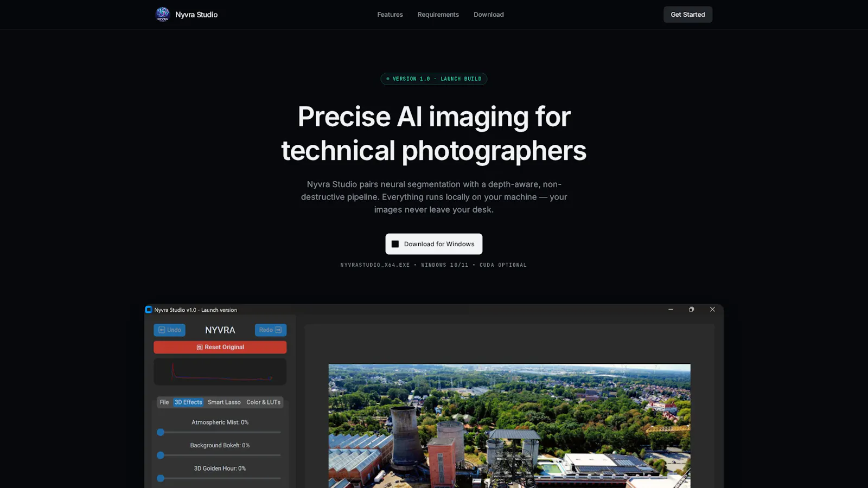
Task: Open the Smart Lasso tab
Action: click(224, 402)
